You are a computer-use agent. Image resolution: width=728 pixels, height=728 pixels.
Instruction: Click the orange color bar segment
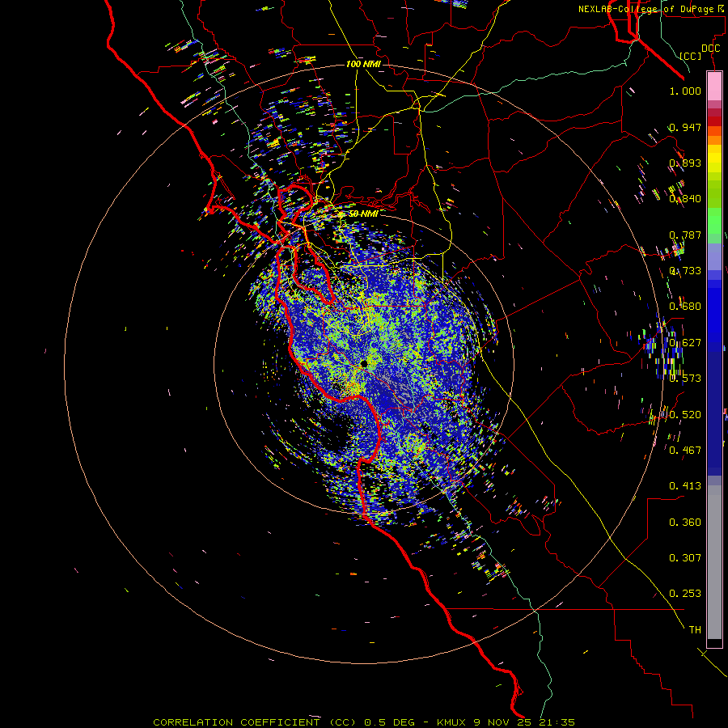tap(714, 140)
